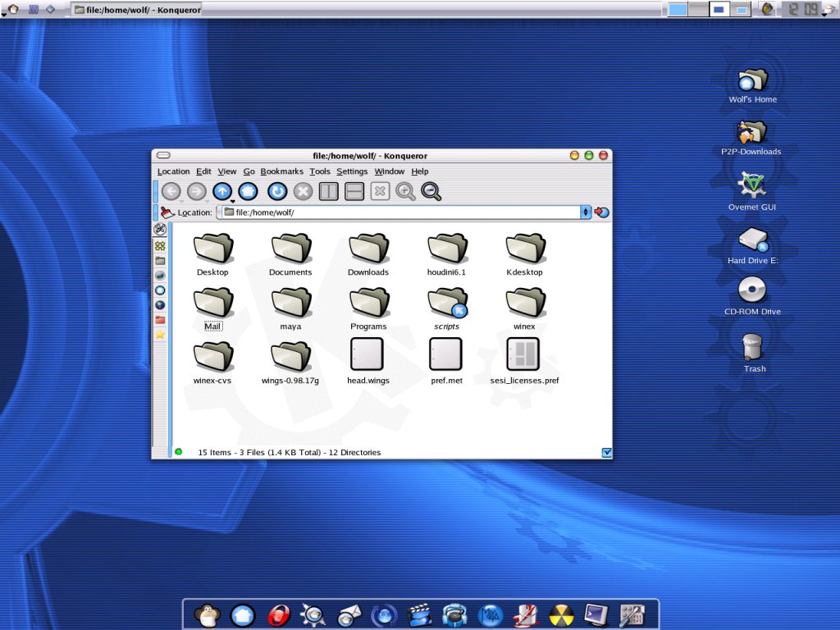Open the Bookmarks menu
Screen dimensions: 840x630
[x=282, y=171]
